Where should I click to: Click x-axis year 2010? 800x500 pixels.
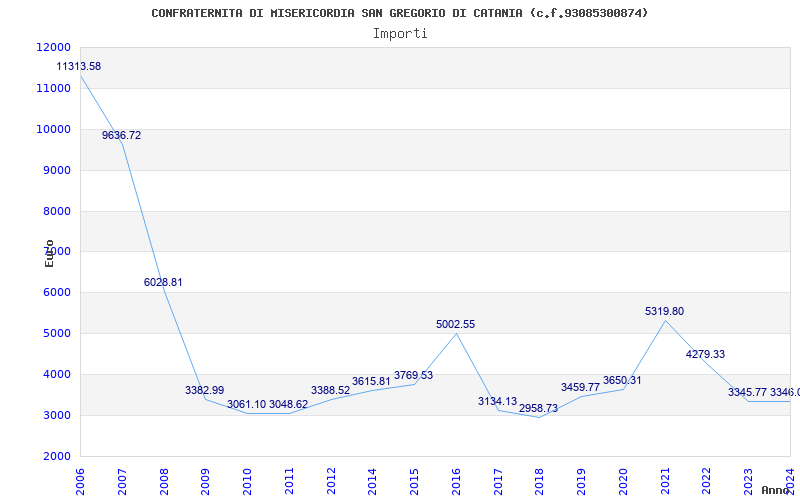[247, 482]
